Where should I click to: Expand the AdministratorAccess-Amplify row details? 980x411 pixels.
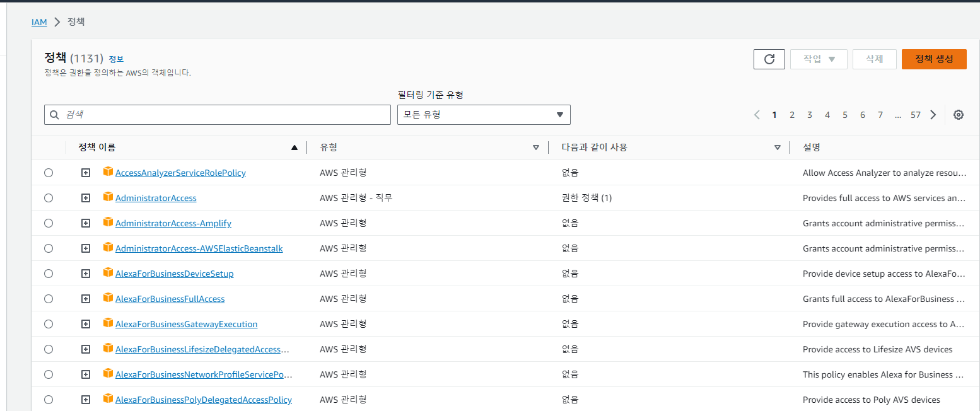[86, 223]
